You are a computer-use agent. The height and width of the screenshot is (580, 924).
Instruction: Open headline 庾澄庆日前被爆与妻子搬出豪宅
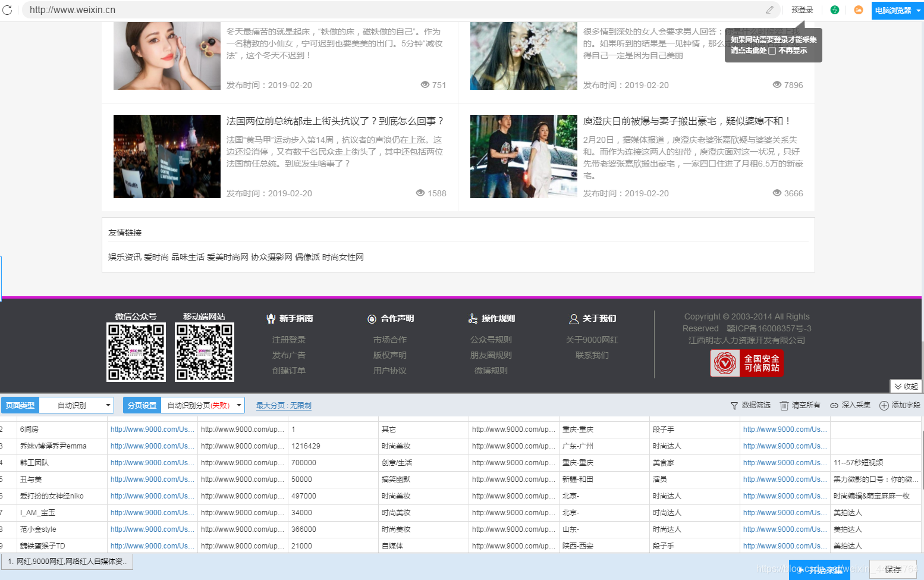(687, 121)
